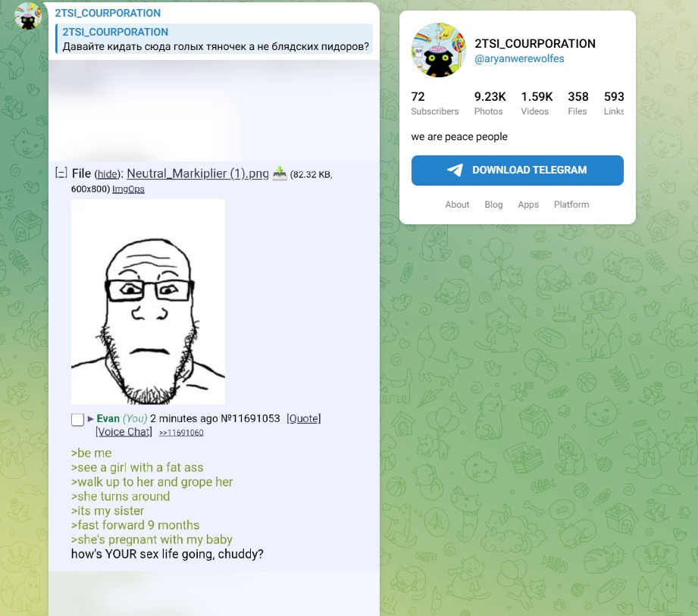Collapse the post using the [-] bracket
The width and height of the screenshot is (698, 616).
coord(61,174)
